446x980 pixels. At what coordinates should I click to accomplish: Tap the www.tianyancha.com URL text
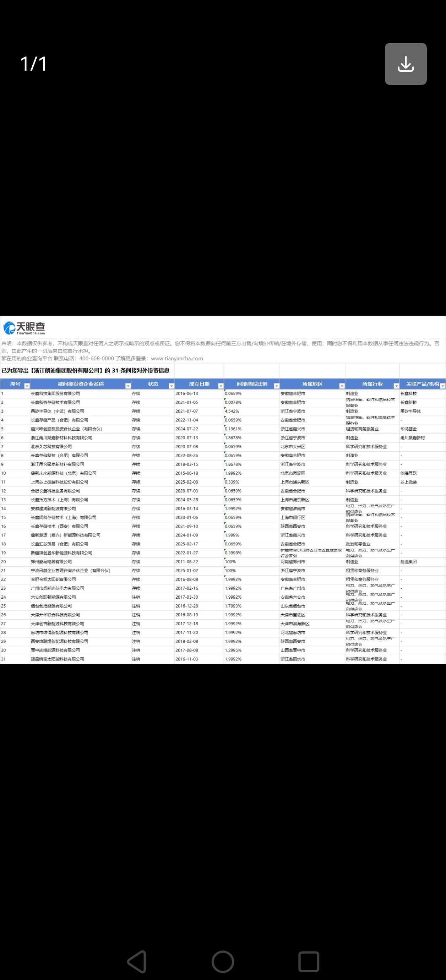coord(177,358)
